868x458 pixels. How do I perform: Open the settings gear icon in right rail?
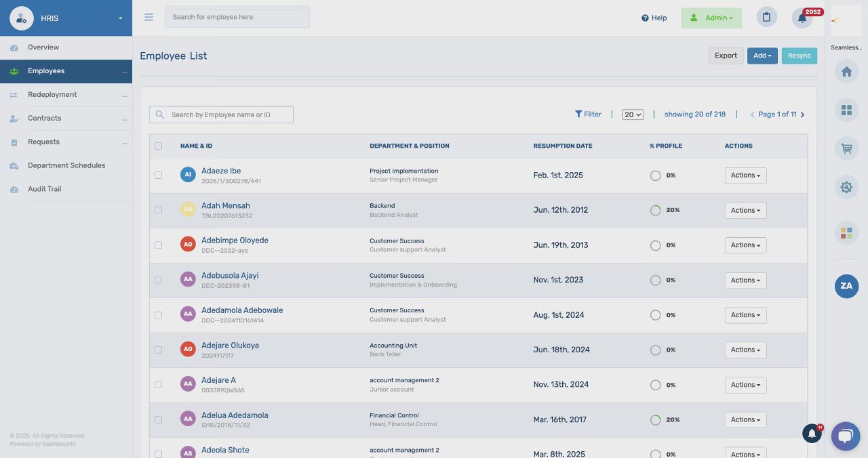[846, 188]
